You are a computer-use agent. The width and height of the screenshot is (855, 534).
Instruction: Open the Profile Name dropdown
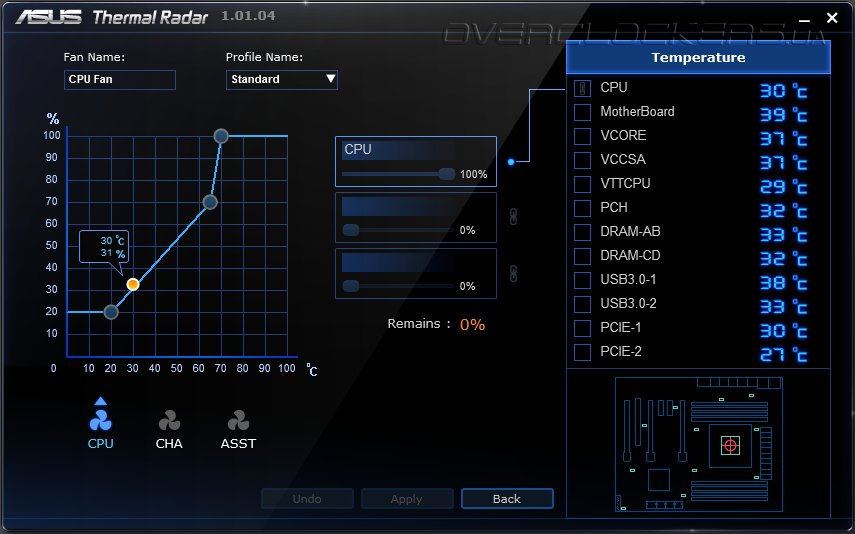tap(282, 80)
